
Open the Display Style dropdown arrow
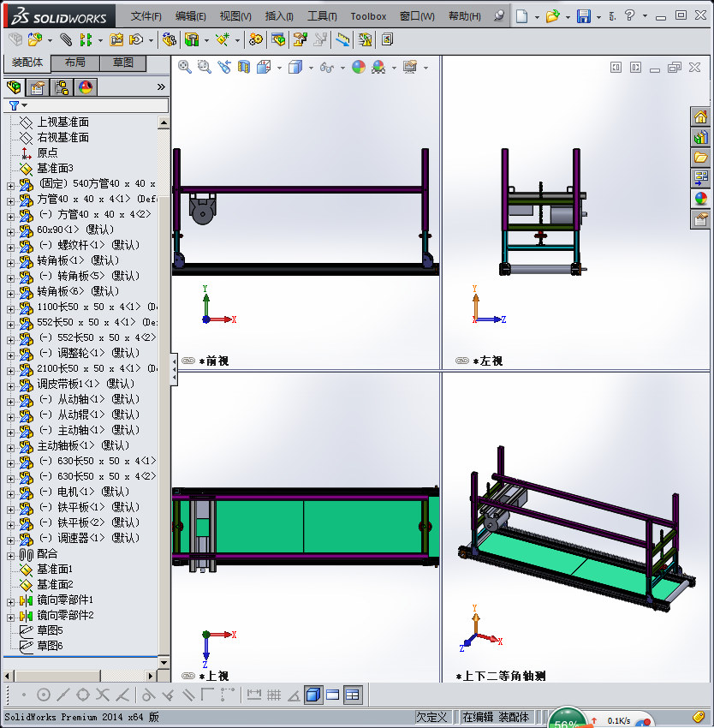pos(311,68)
